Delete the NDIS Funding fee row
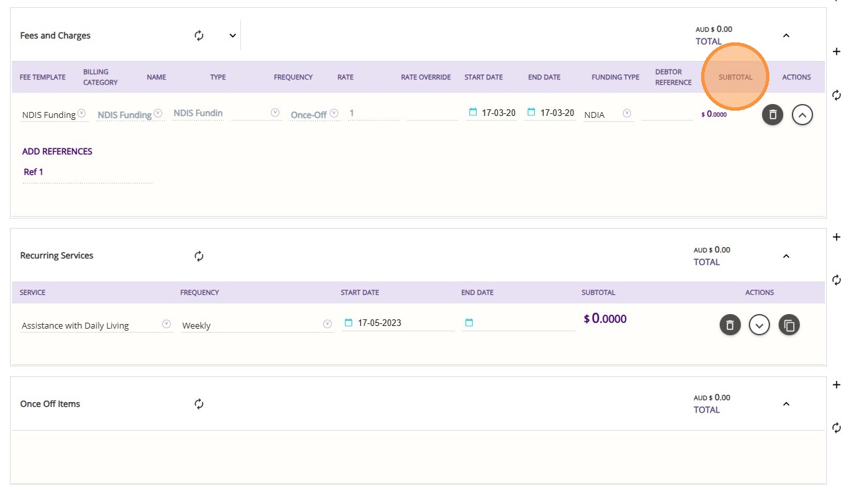The width and height of the screenshot is (868, 485). click(773, 115)
